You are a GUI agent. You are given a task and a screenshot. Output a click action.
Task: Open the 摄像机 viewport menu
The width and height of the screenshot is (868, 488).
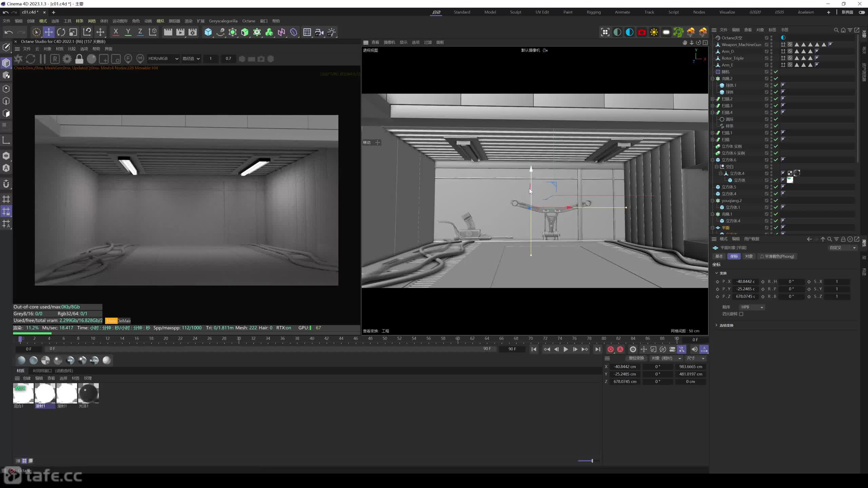389,42
